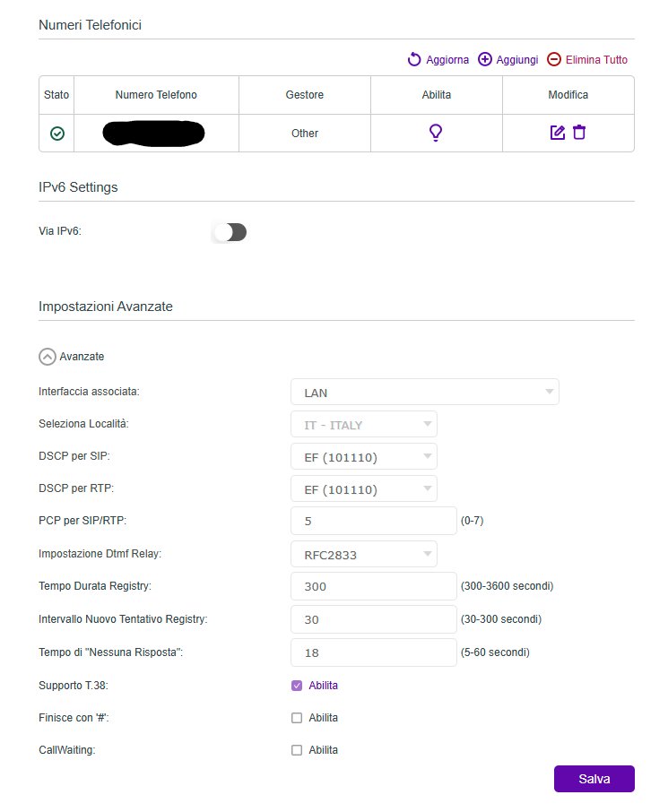Open the DSCP per SIP dropdown
The height and width of the screenshot is (812, 668).
coord(364,457)
